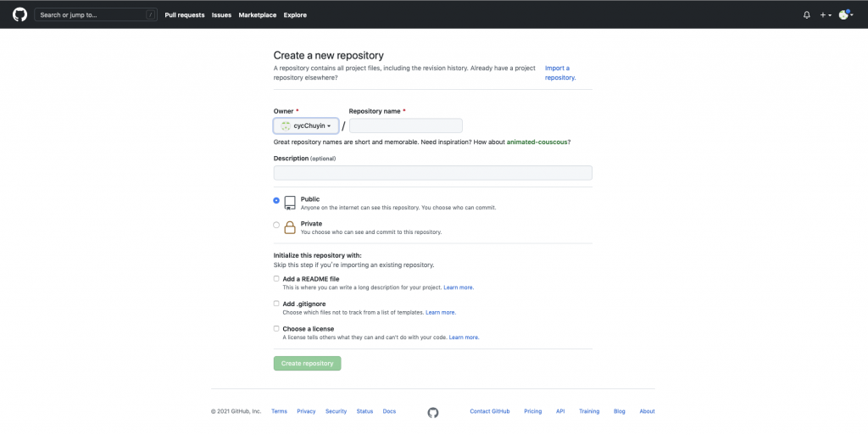Open the Blog footer link

click(620, 411)
